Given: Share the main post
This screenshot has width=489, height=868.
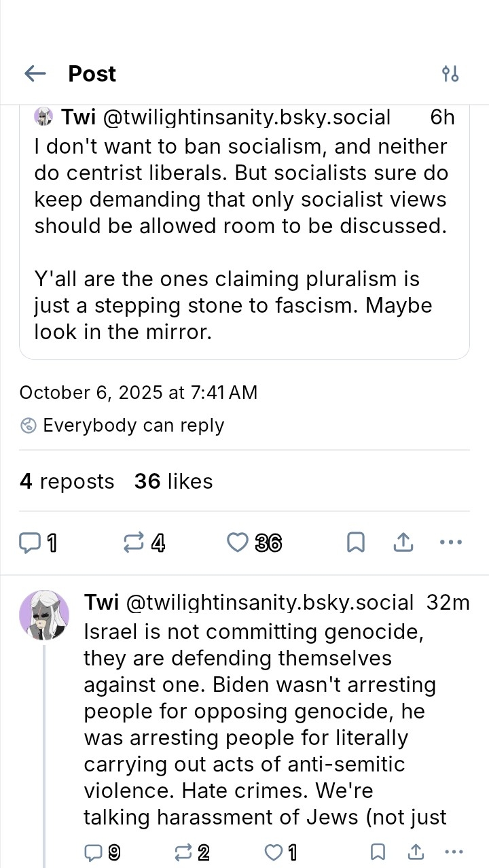Looking at the screenshot, I should 403,542.
